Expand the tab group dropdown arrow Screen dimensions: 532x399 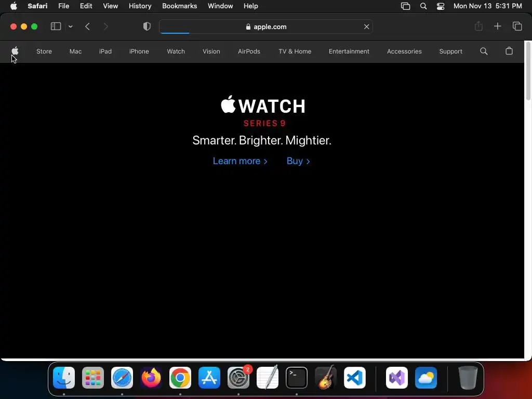(x=71, y=26)
